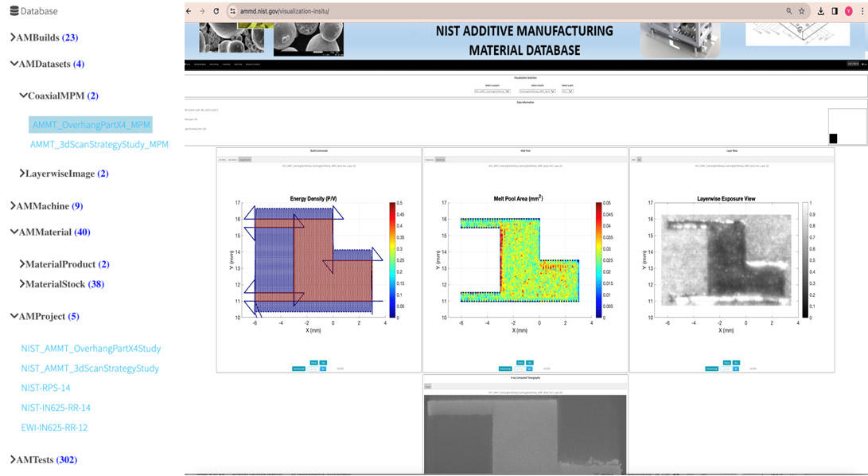
Task: Bookmark this page using the star icon
Action: click(801, 11)
